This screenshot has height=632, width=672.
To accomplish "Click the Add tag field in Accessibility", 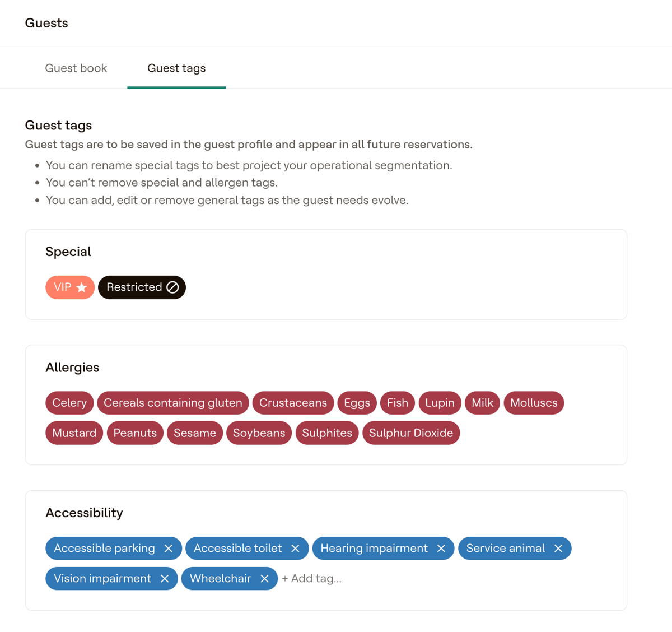I will point(312,578).
